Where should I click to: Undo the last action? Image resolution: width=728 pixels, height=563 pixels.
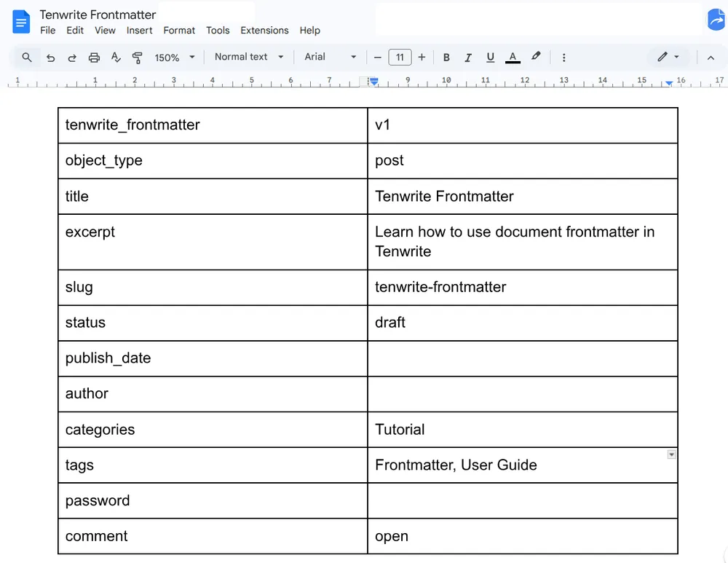click(x=51, y=58)
